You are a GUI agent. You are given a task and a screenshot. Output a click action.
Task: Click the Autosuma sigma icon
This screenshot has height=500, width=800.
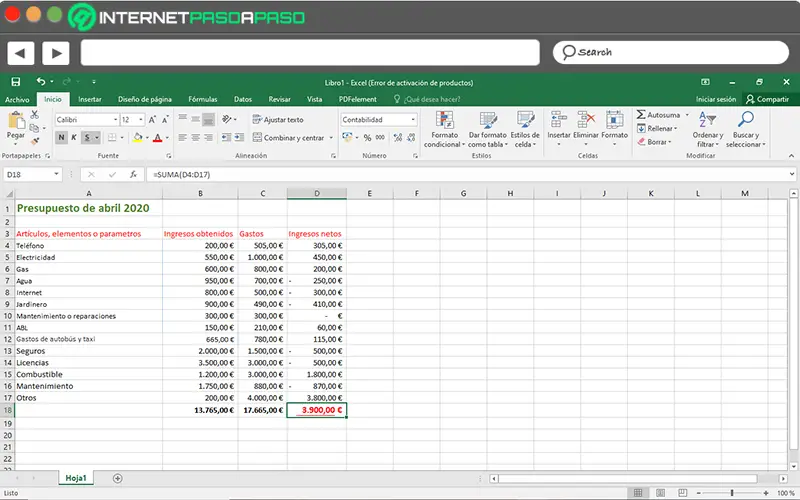tap(641, 115)
